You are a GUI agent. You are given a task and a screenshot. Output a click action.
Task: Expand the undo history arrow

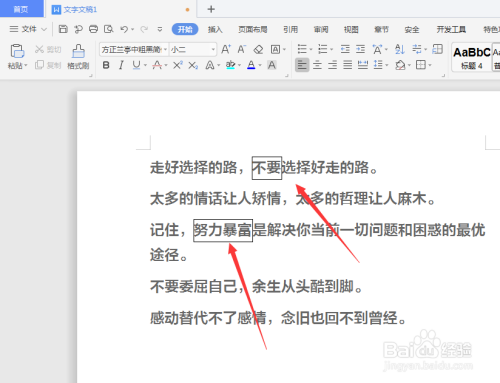(132, 29)
